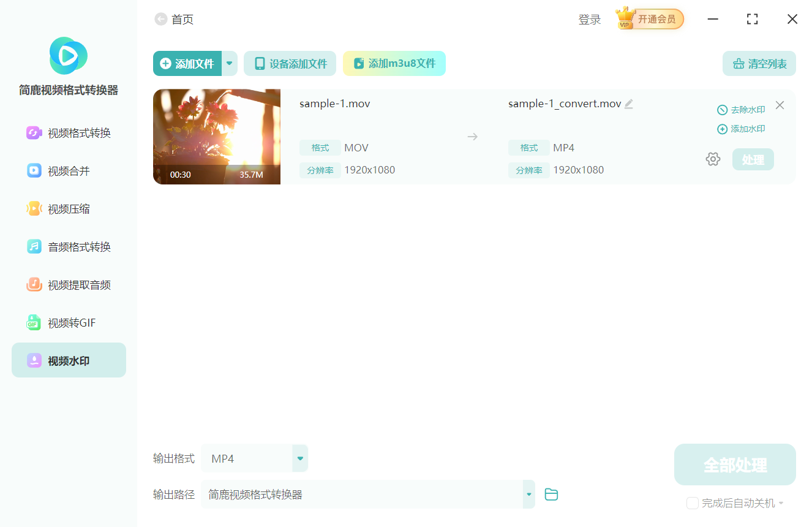Select the 视频合并 video merge tool
This screenshot has height=527, width=812.
click(x=67, y=170)
